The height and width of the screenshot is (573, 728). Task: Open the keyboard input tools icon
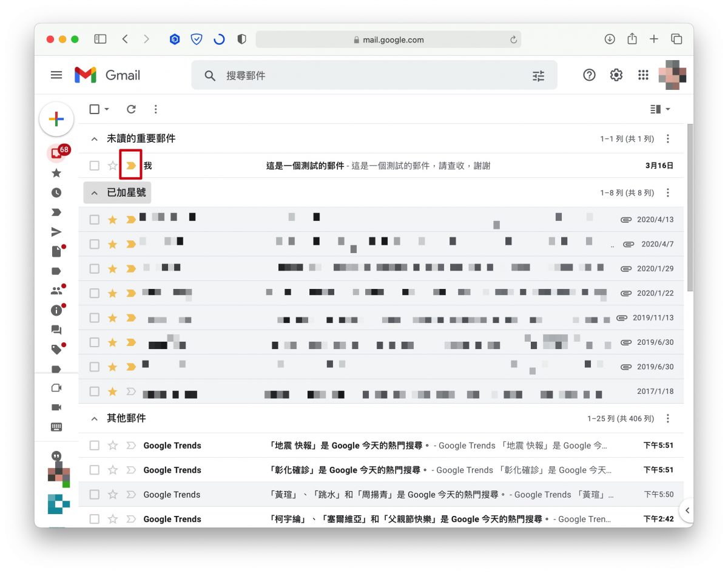pyautogui.click(x=56, y=427)
